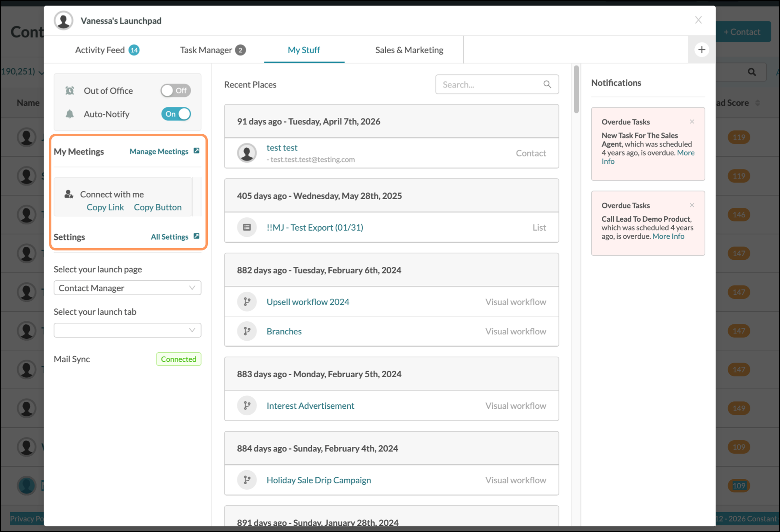Click the plus icon to add tab
Image resolution: width=780 pixels, height=532 pixels.
tap(702, 50)
